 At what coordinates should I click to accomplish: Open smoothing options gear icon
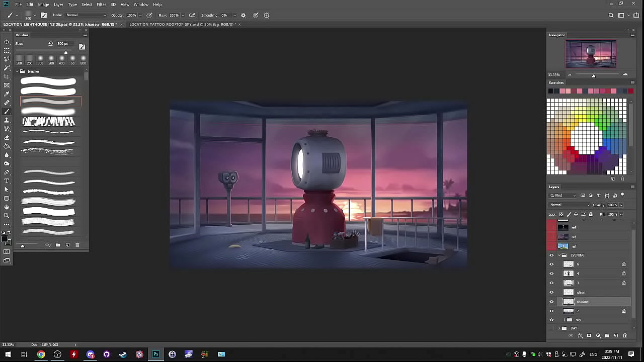244,16
